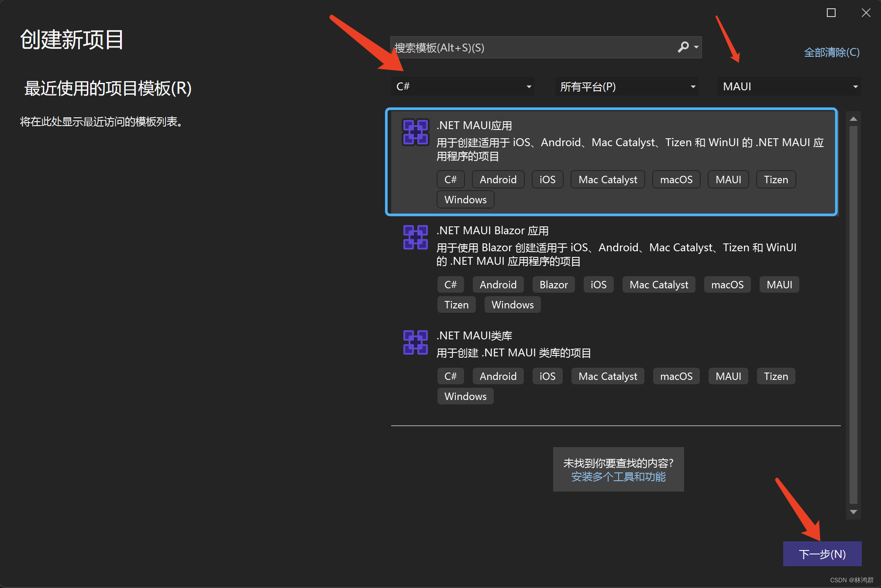Click the .NET MAUI应用 template icon
This screenshot has height=588, width=881.
[x=415, y=132]
